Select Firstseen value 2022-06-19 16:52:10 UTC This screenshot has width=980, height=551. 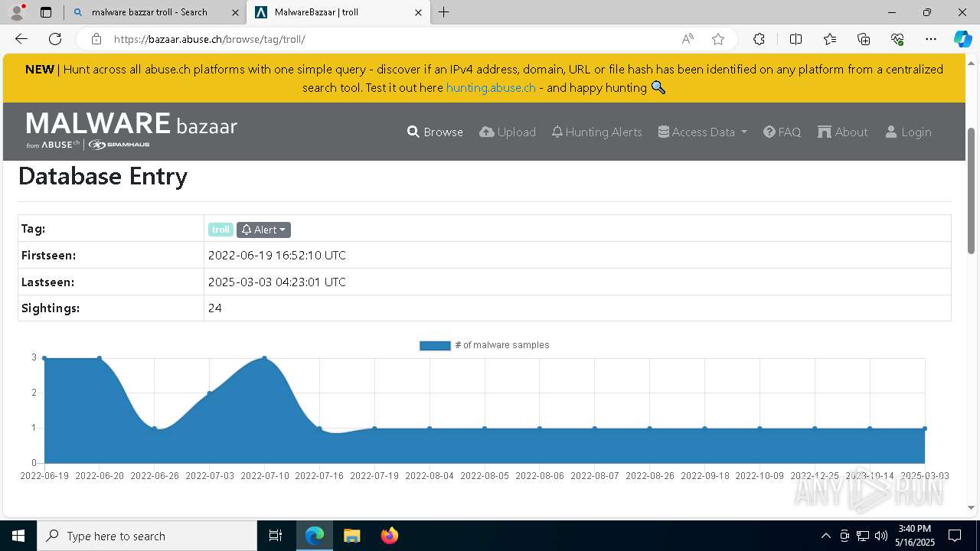point(277,255)
